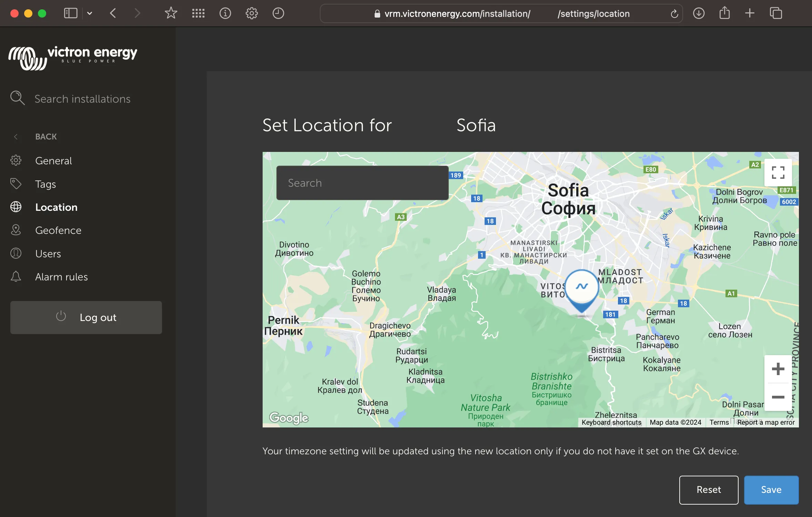Click the Location sidebar icon
Viewport: 812px width, 517px height.
pos(16,206)
